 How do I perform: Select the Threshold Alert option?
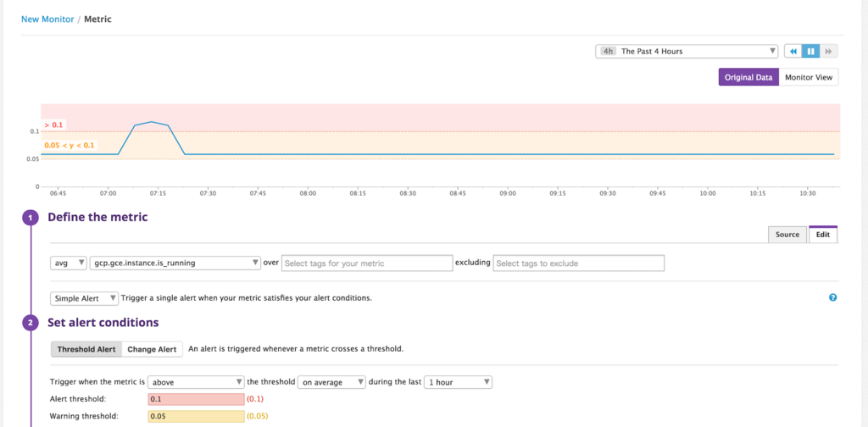[86, 350]
